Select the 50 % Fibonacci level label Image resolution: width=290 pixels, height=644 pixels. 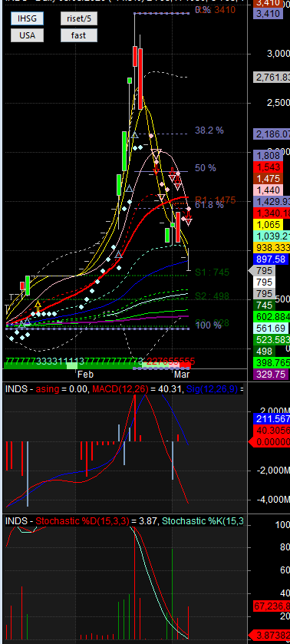(x=206, y=168)
